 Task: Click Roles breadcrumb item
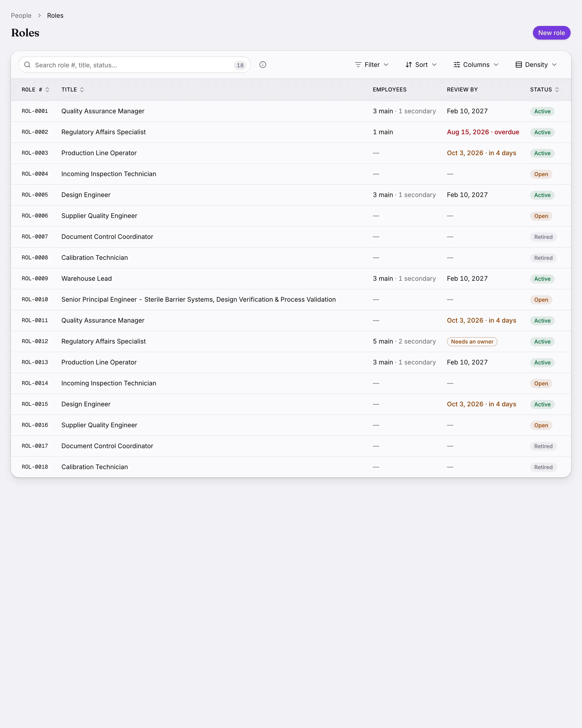(55, 15)
